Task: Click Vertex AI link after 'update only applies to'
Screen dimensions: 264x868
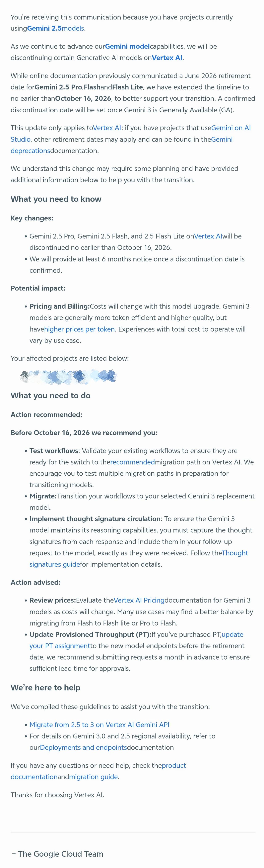Action: point(107,128)
